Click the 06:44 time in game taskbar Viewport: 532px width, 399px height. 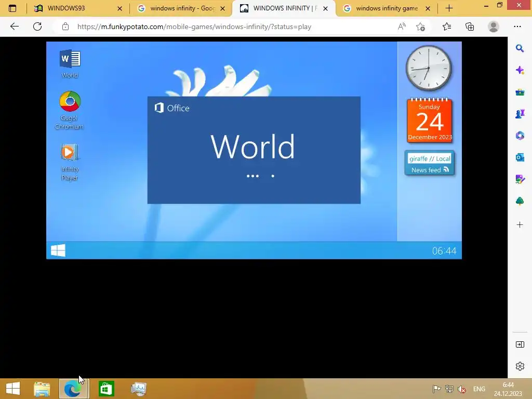444,251
